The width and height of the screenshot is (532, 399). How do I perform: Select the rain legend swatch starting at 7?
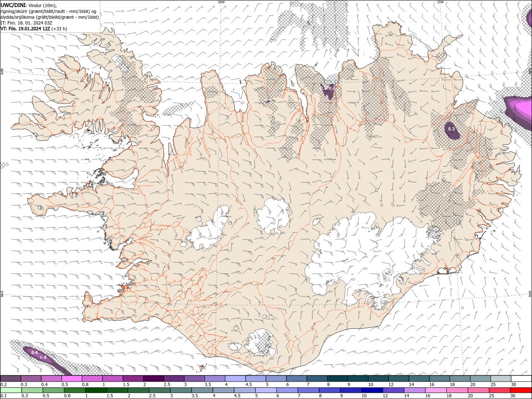(x=308, y=390)
